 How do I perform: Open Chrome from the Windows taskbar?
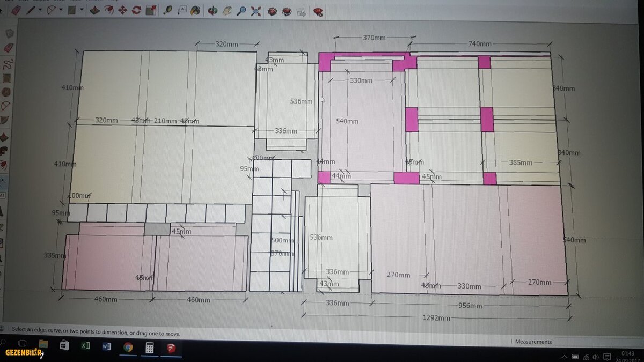128,348
